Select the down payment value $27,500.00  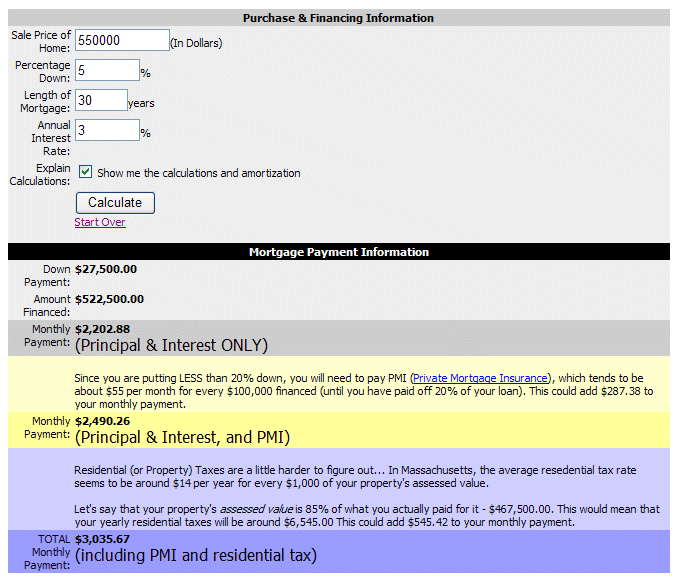[106, 269]
